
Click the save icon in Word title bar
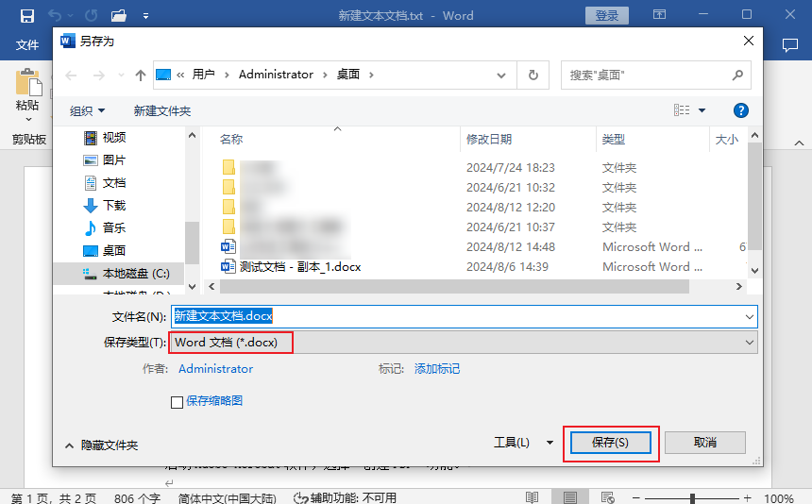point(26,16)
